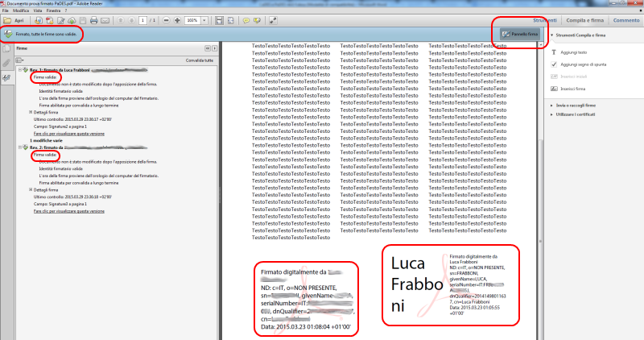Click the signed-valid icon in the blue bar
The height and width of the screenshot is (340, 644).
(8, 34)
